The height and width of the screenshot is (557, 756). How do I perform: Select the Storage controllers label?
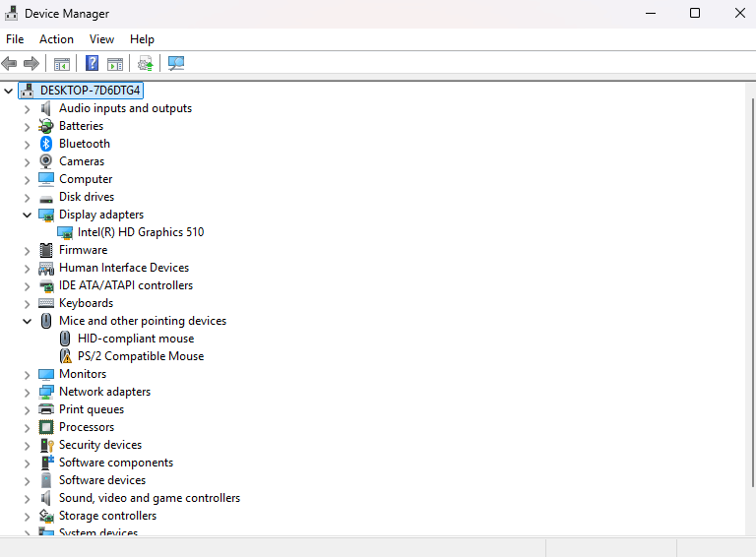pyautogui.click(x=107, y=516)
